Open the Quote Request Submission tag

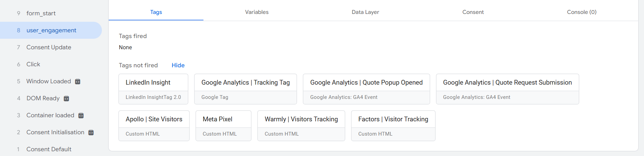(507, 89)
